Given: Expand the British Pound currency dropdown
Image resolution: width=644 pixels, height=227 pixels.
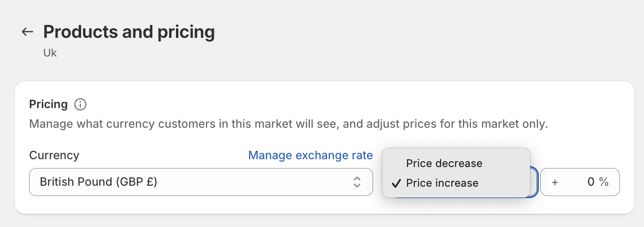Looking at the screenshot, I should (201, 182).
